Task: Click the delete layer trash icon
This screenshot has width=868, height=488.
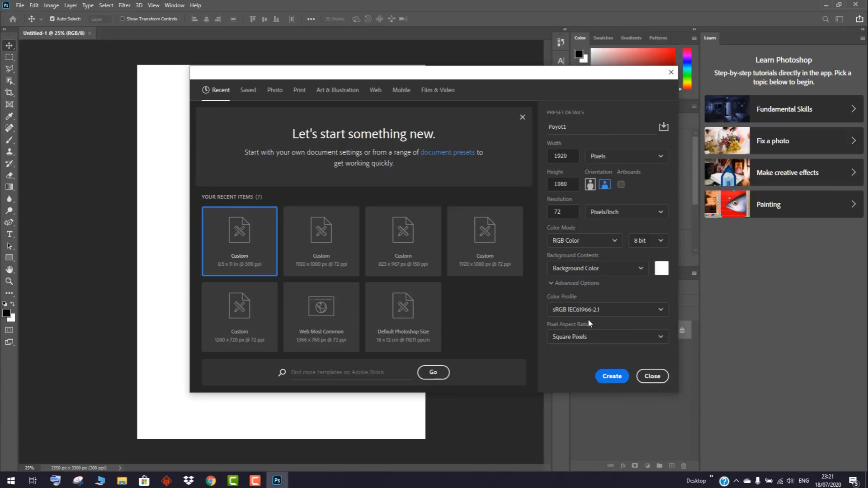Action: coord(684,465)
